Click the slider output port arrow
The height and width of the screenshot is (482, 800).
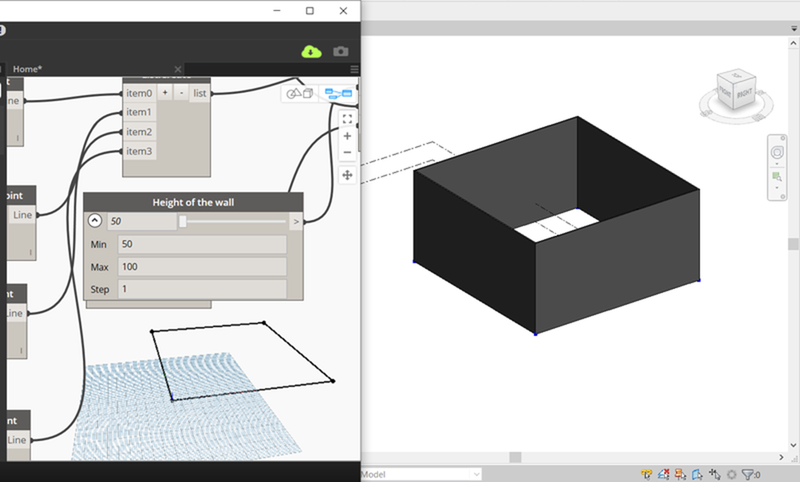[296, 221]
